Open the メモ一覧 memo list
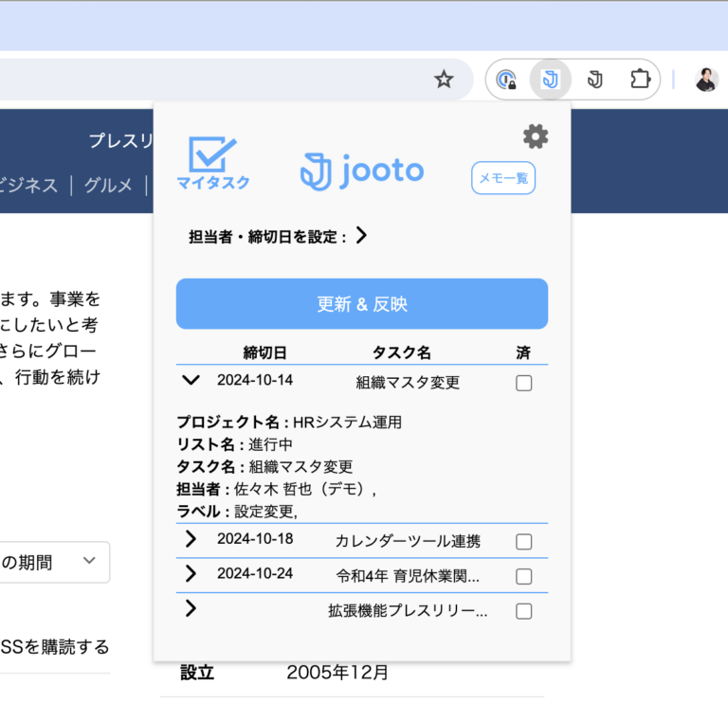Screen dimensions: 728x703 tap(503, 178)
